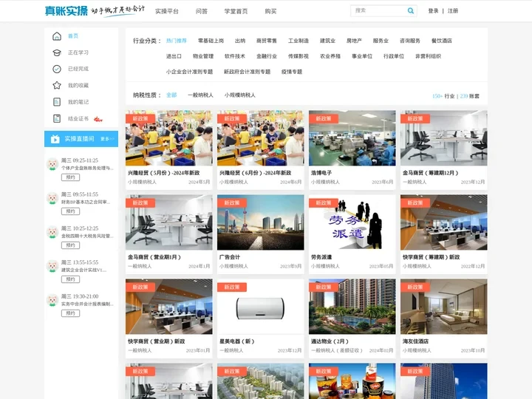Click 预约 for the 09:25-11:25 session
Viewport: 532px width, 399px height.
coord(71,177)
